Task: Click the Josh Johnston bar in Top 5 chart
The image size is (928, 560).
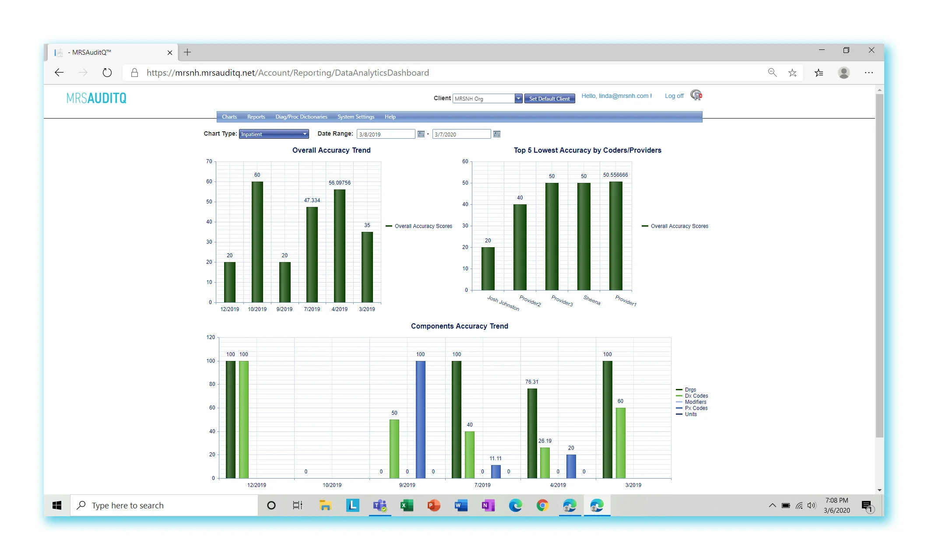Action: click(x=488, y=269)
